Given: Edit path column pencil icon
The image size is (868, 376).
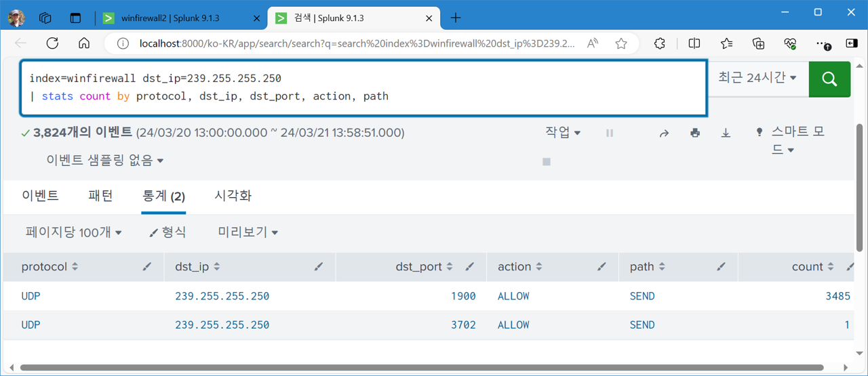Looking at the screenshot, I should [721, 267].
